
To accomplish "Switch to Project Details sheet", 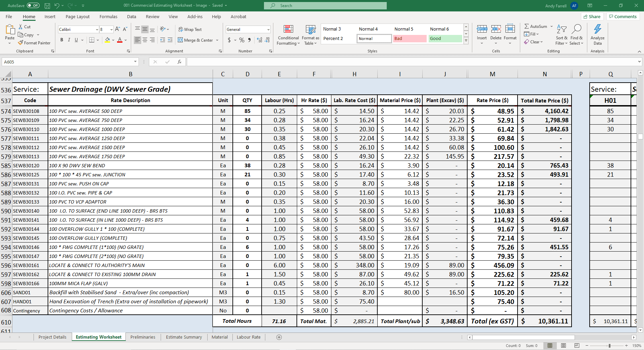I will (x=52, y=337).
